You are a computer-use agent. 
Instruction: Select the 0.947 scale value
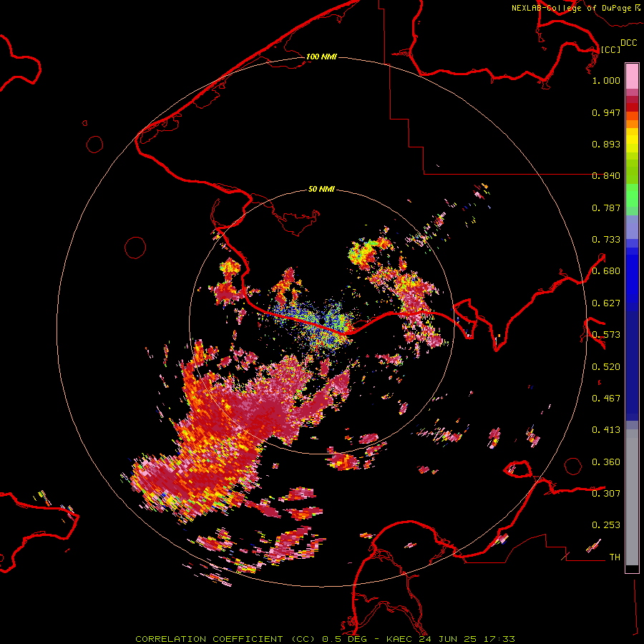tap(606, 112)
